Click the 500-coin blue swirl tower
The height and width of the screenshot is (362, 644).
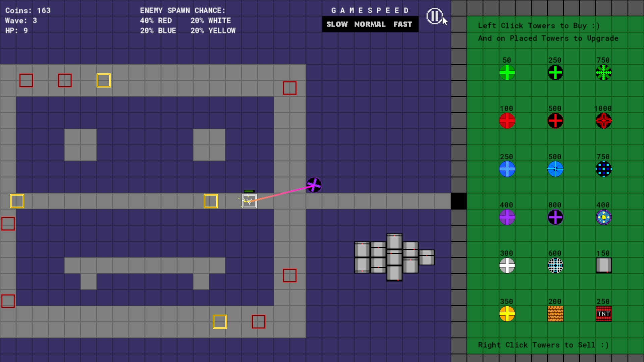[555, 169]
